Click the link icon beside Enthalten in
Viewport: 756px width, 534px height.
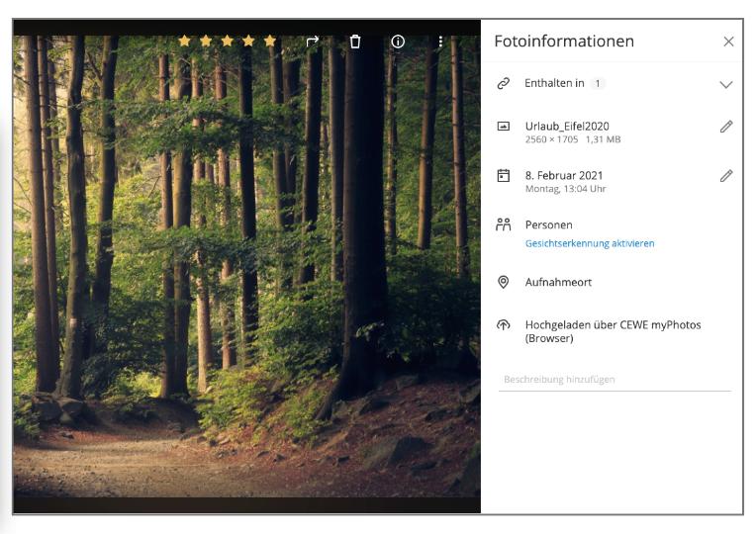point(504,83)
